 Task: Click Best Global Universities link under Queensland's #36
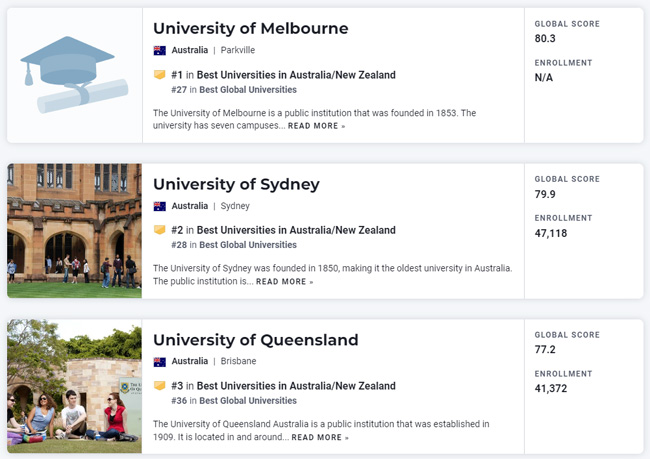248,401
